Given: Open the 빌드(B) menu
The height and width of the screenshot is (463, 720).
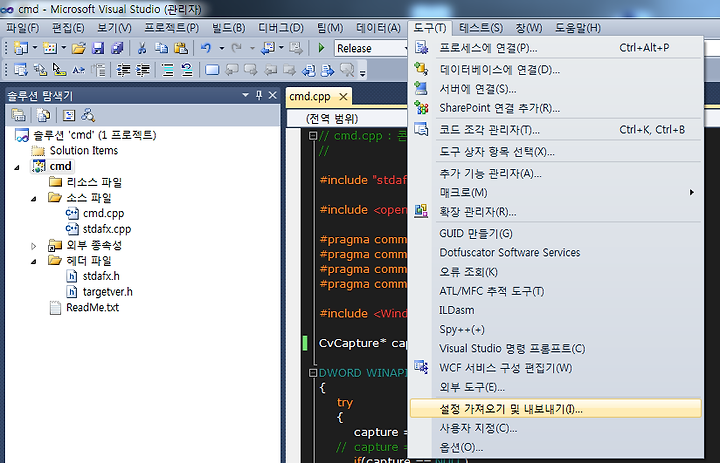Looking at the screenshot, I should click(x=228, y=28).
